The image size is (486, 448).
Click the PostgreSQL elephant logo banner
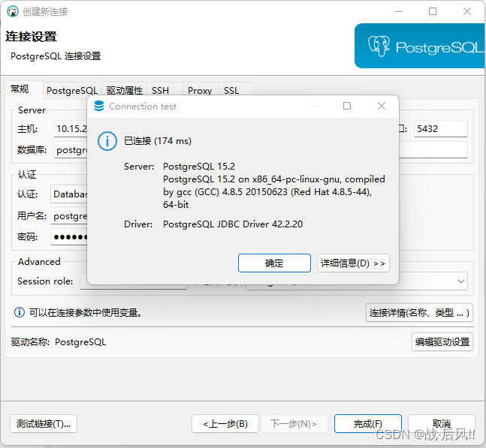(x=420, y=46)
